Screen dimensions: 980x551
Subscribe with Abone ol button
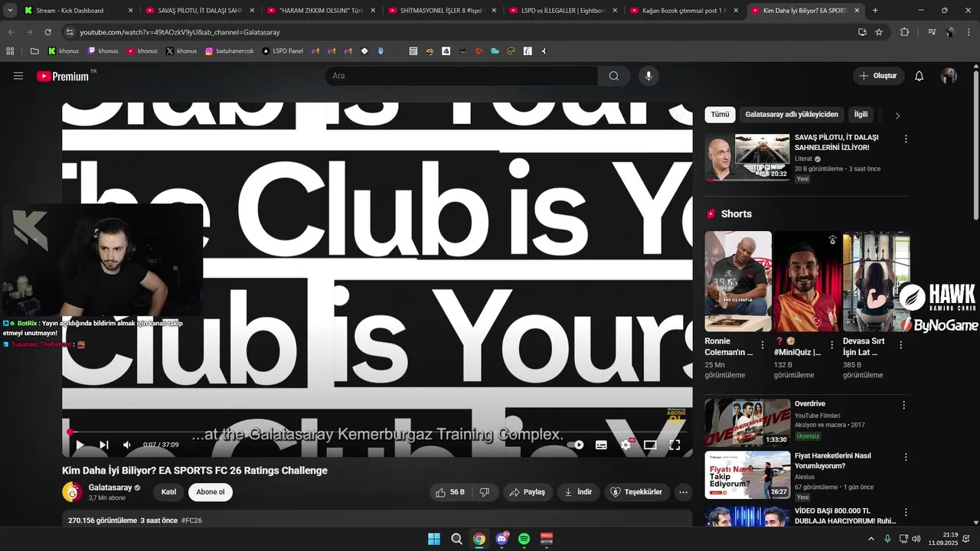(x=211, y=492)
